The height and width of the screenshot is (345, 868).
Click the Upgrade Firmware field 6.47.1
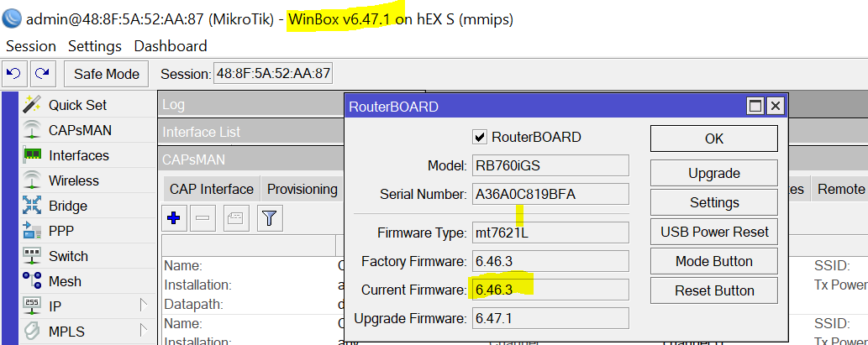click(550, 318)
